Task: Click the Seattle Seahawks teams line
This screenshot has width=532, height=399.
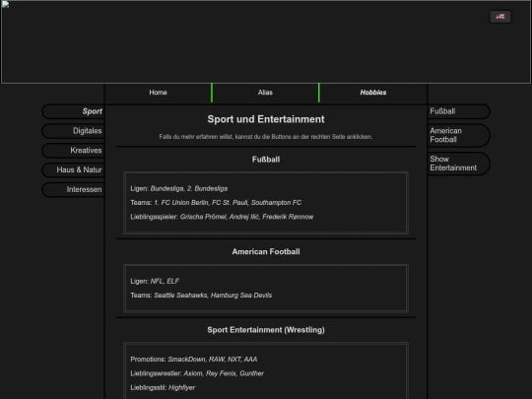Action: (201, 296)
